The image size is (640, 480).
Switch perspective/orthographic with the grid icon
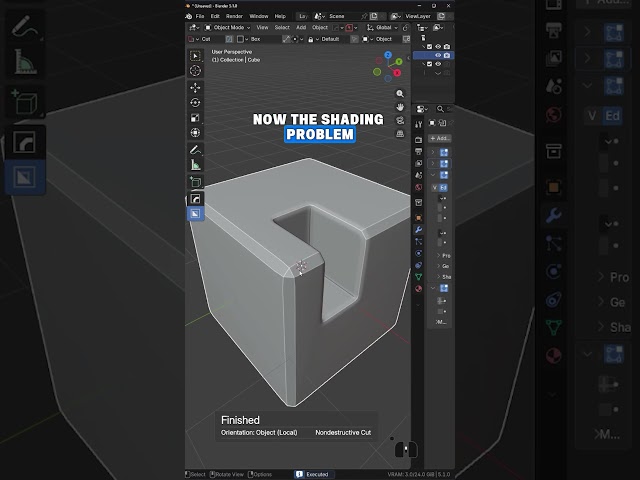(x=400, y=134)
